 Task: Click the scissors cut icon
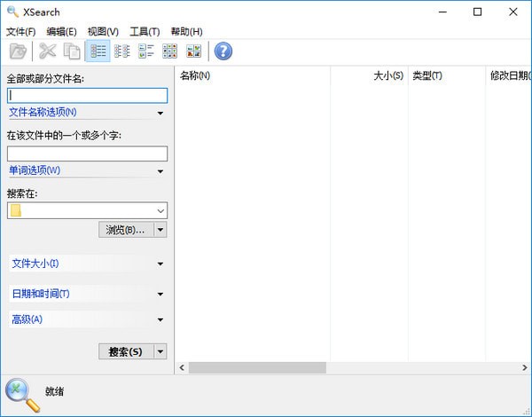tap(48, 51)
